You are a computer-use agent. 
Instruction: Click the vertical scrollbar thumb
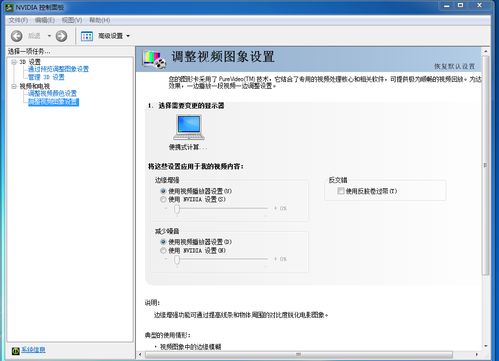[x=485, y=165]
